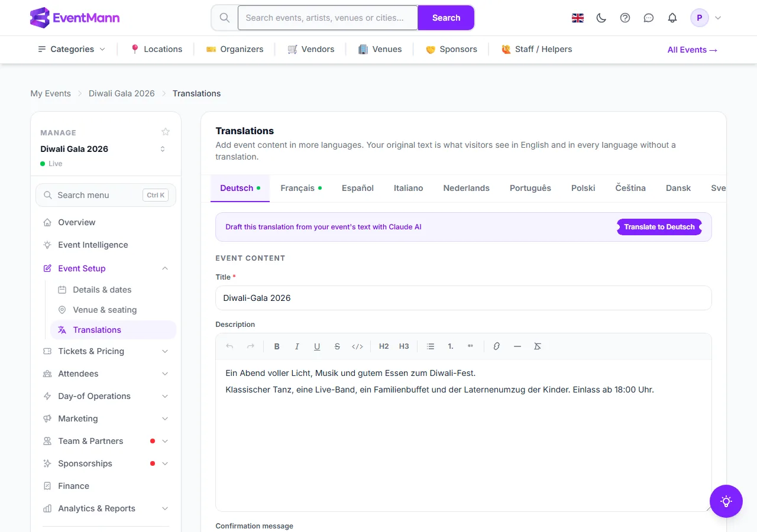Follow the All Events link
The width and height of the screenshot is (757, 532).
pos(693,50)
